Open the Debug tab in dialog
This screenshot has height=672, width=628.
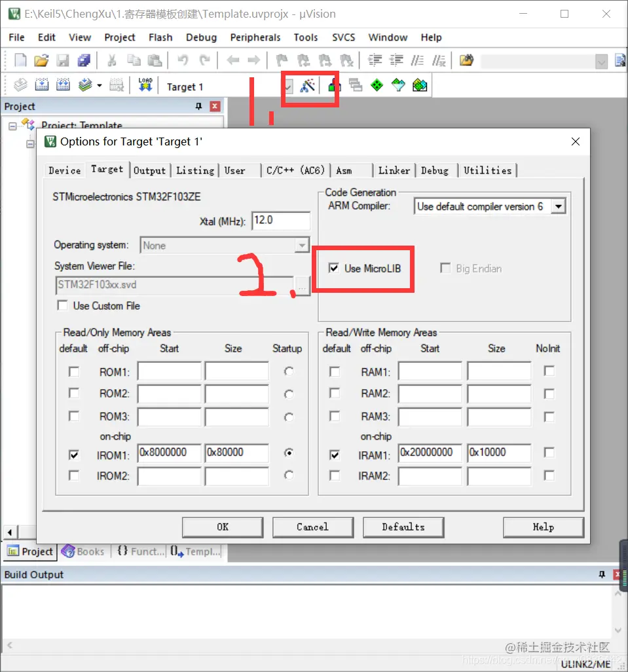click(x=435, y=170)
